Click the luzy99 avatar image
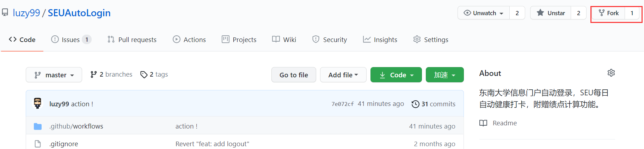The image size is (644, 149). pyautogui.click(x=38, y=103)
